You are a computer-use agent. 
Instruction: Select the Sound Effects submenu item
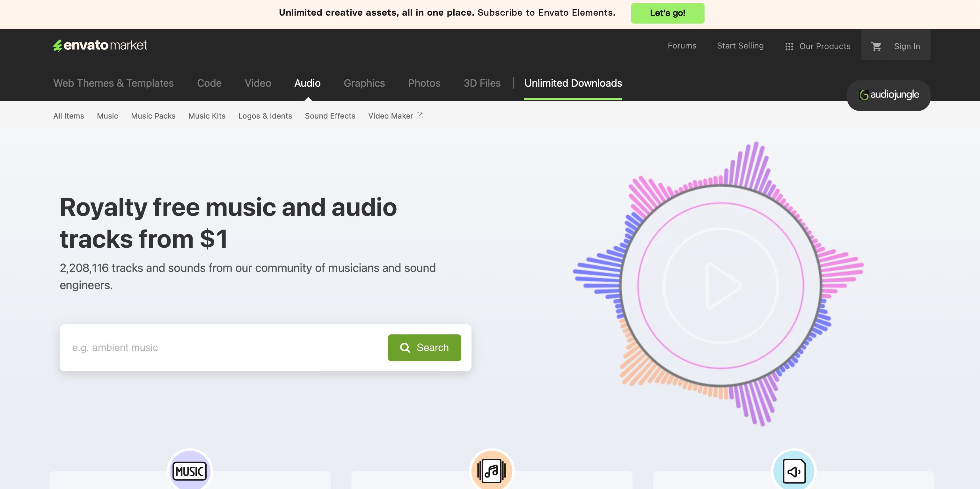pyautogui.click(x=330, y=116)
